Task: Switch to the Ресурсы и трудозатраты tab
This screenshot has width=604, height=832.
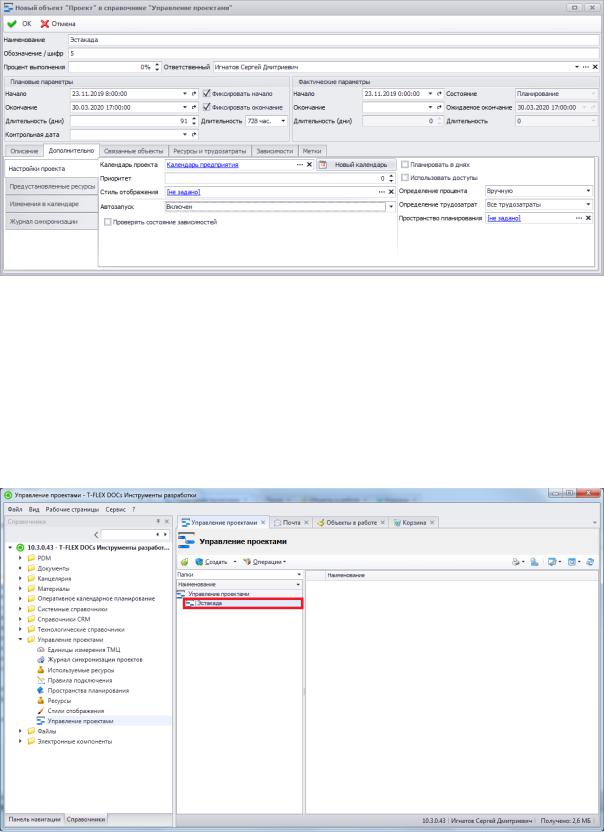Action: [x=210, y=151]
